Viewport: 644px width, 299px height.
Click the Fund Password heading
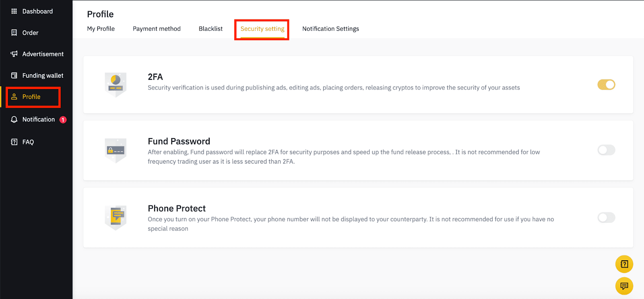click(179, 141)
